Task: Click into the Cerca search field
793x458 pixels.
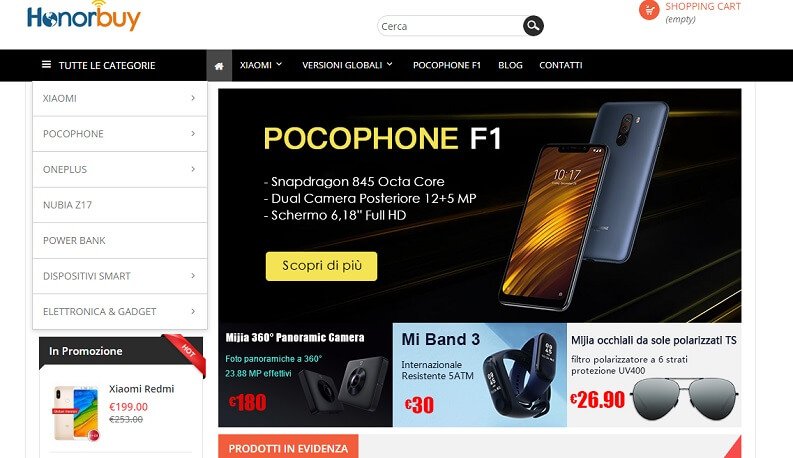Action: 450,26
